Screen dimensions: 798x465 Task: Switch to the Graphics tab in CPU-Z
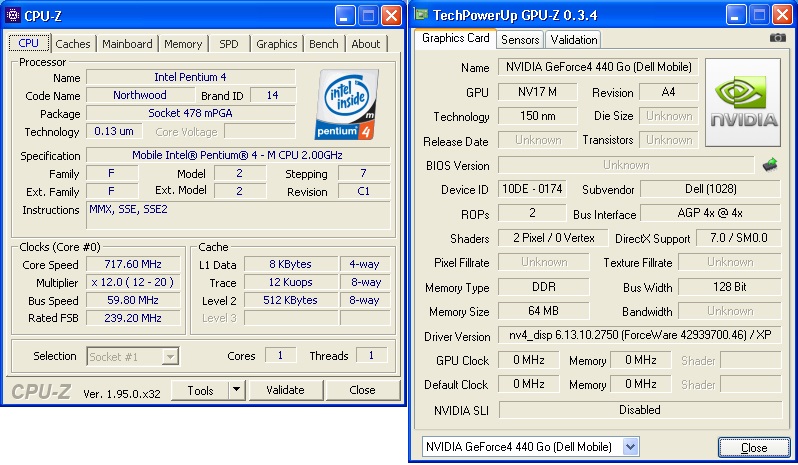(x=276, y=44)
